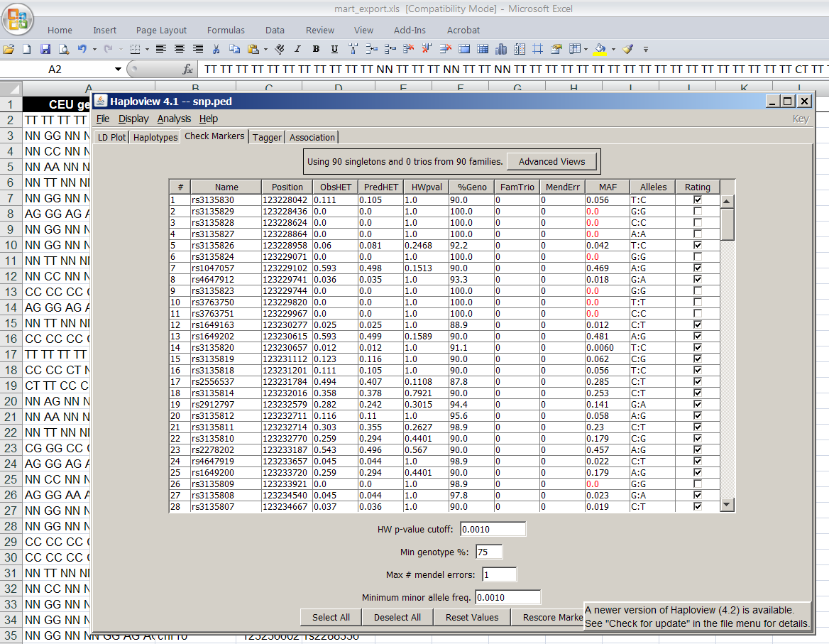
Task: Open the Haploview File menu
Action: 103,119
